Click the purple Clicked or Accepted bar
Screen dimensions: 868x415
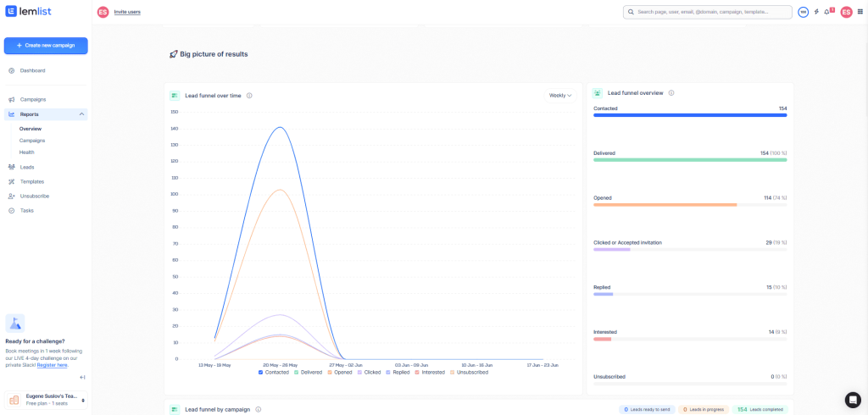point(612,250)
